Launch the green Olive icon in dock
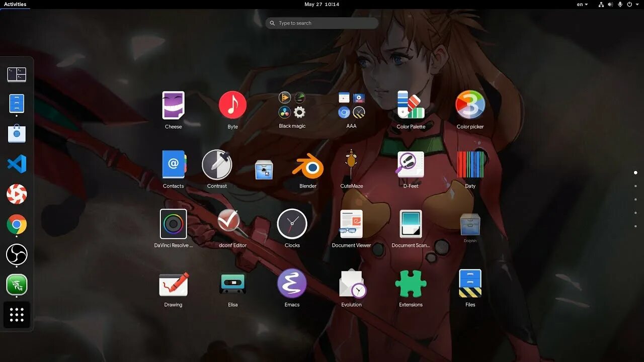Image resolution: width=644 pixels, height=362 pixels. click(x=17, y=285)
